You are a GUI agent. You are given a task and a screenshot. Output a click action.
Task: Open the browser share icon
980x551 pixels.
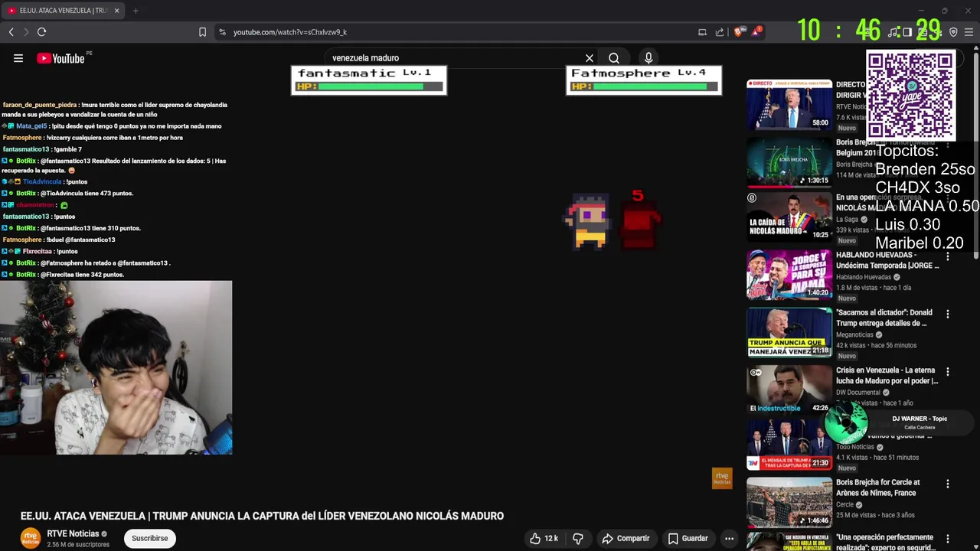pyautogui.click(x=720, y=32)
